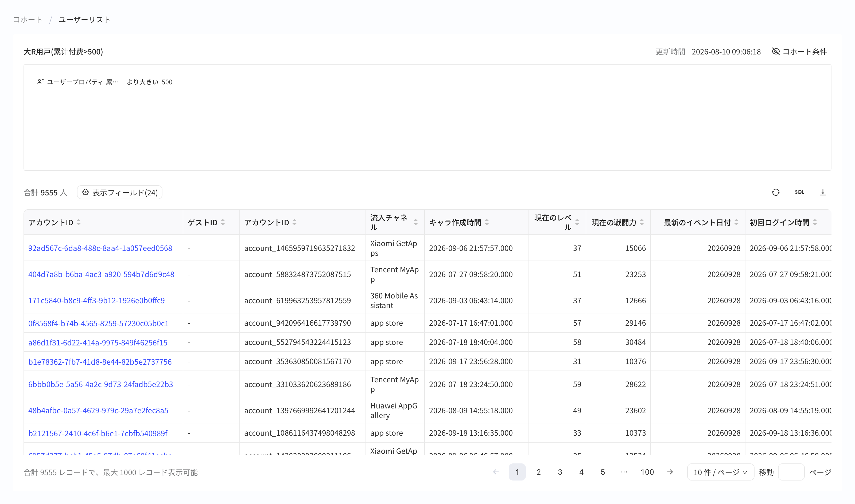Open user a86d1f31-6d22-414a-9975-849f46256f15
This screenshot has width=855, height=504.
click(x=98, y=343)
